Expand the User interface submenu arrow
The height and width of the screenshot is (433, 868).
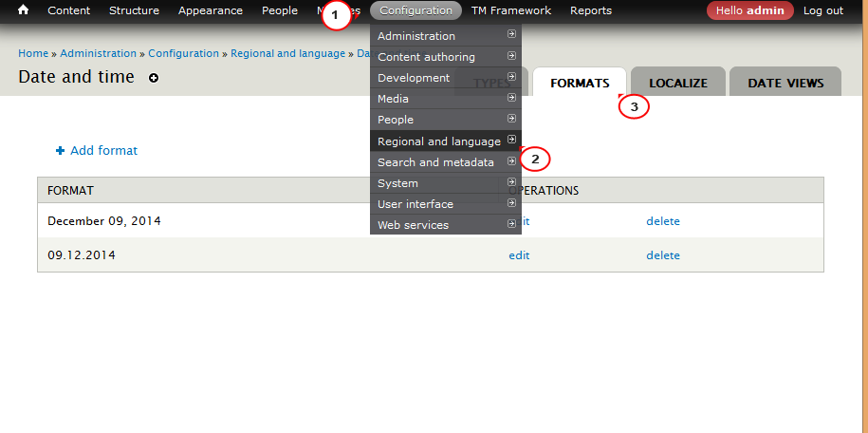[x=511, y=203]
